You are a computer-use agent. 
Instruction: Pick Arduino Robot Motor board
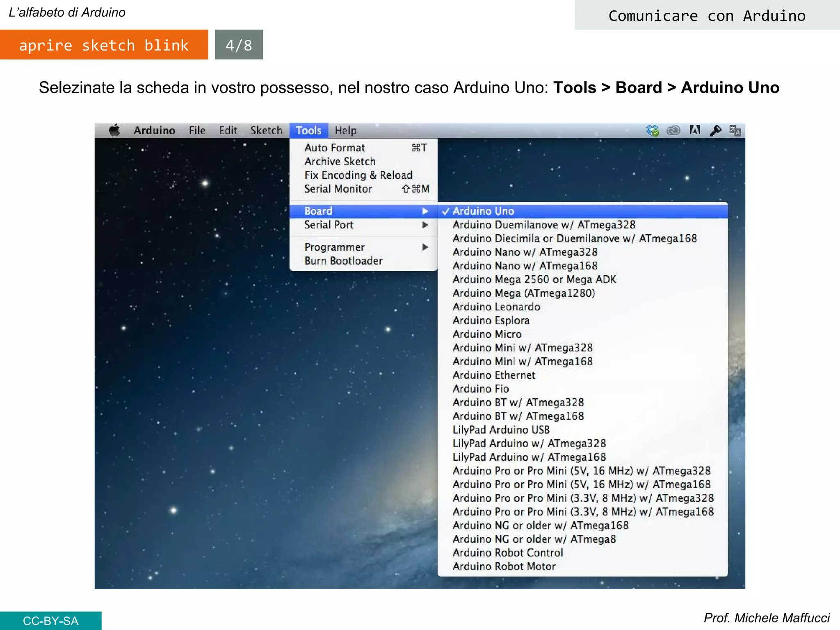coord(504,566)
